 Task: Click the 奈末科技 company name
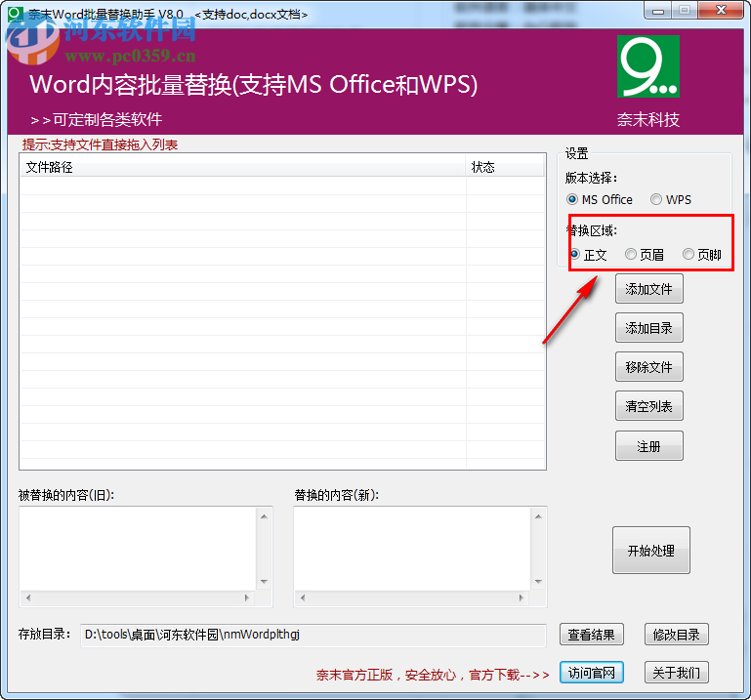pos(648,119)
